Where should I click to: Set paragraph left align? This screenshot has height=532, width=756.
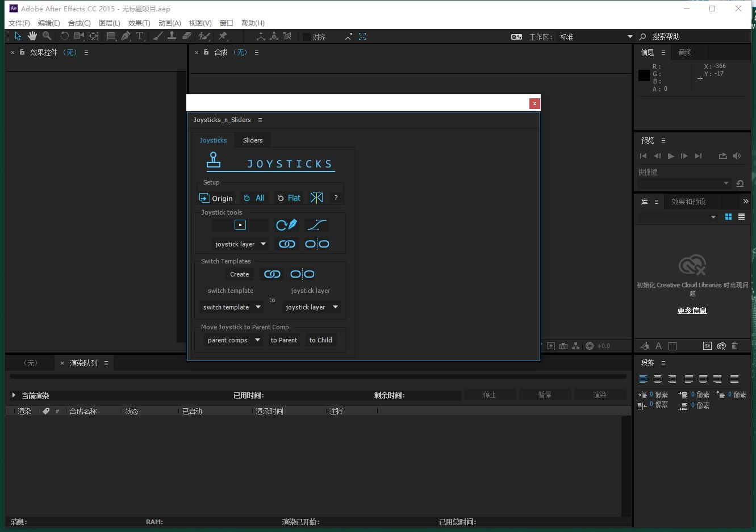(x=644, y=379)
